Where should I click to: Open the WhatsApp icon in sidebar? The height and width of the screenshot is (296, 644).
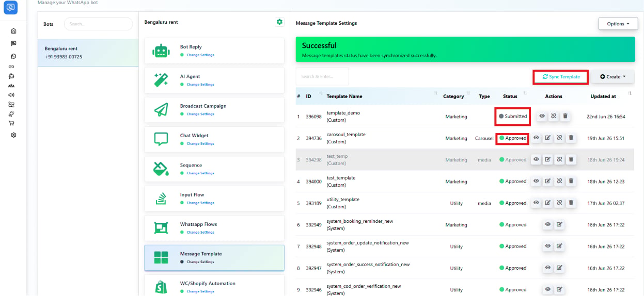click(13, 56)
